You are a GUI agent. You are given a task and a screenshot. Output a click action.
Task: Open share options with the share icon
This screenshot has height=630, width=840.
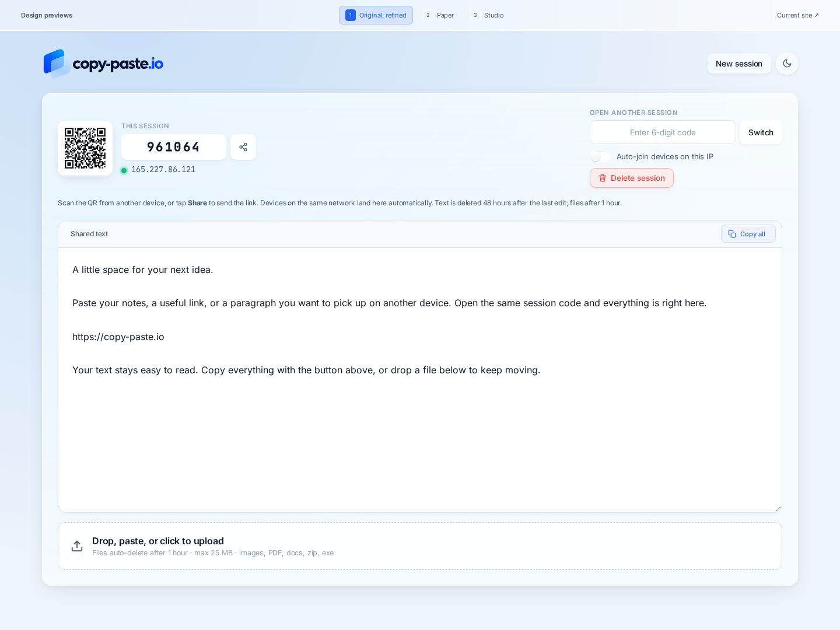click(x=243, y=147)
